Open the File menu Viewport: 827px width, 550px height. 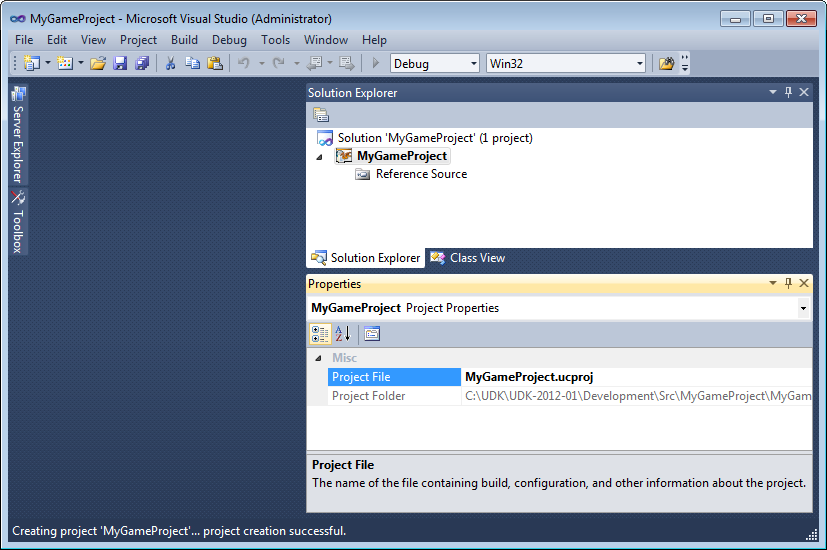24,40
